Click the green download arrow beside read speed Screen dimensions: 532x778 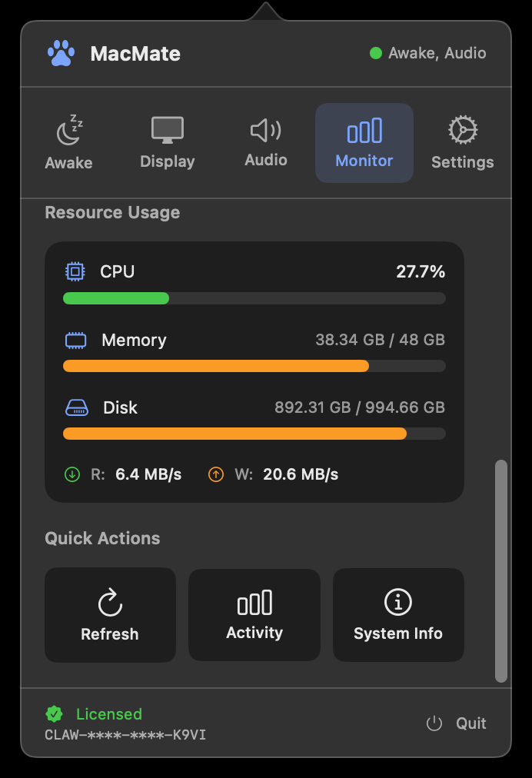pos(71,474)
